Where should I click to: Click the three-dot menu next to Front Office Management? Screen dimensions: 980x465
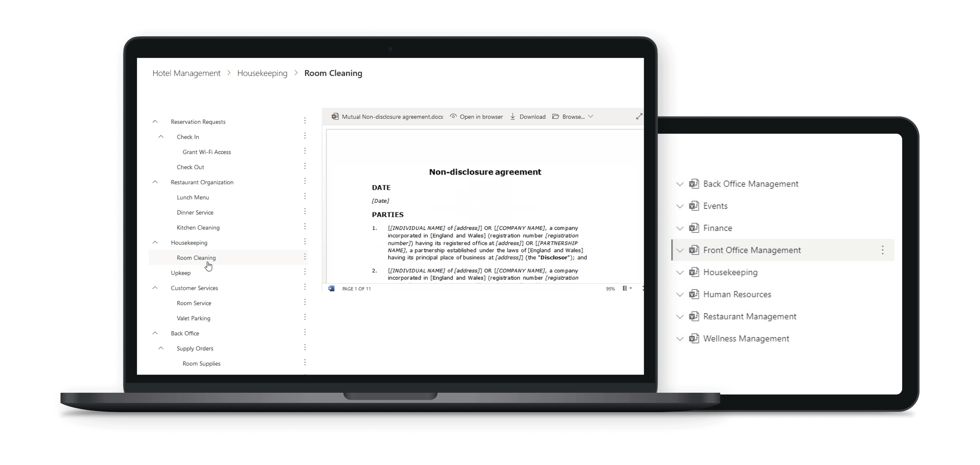[x=884, y=250]
